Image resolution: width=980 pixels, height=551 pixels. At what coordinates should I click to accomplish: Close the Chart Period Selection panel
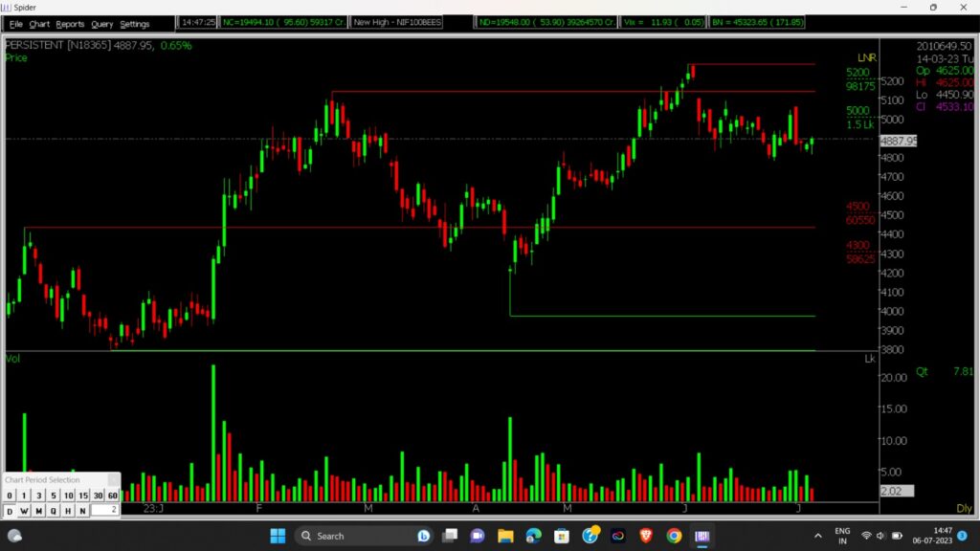[x=113, y=479]
